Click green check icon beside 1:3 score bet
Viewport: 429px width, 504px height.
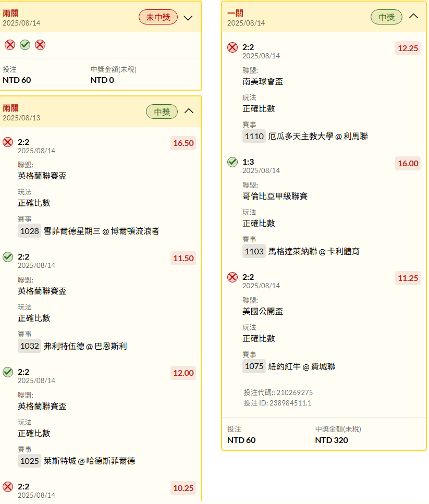click(x=232, y=162)
